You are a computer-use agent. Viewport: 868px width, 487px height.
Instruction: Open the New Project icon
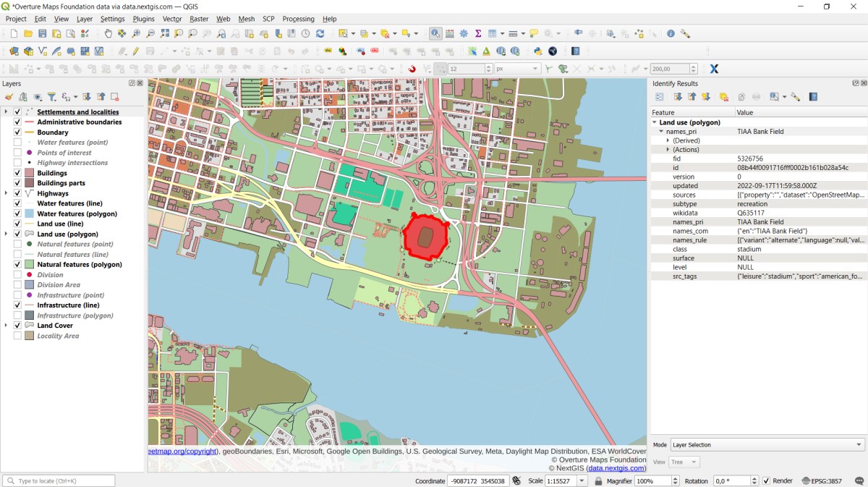[x=14, y=33]
